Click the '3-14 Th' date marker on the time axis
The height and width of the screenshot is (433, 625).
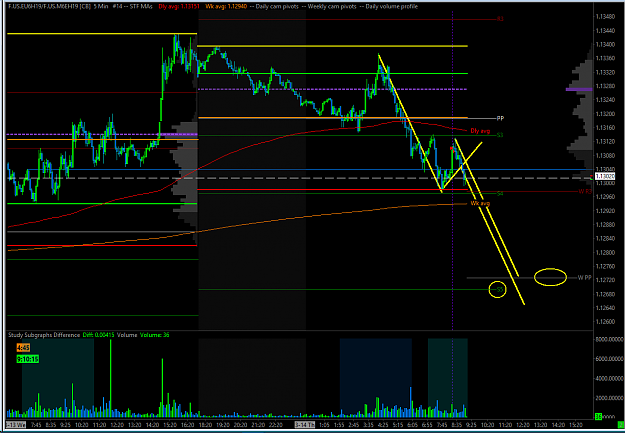(x=305, y=425)
